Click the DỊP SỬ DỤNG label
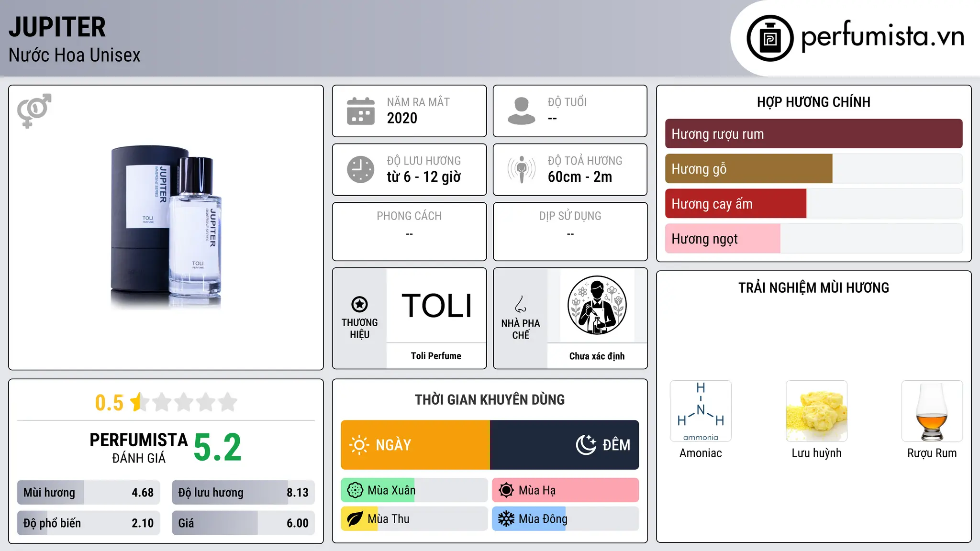The width and height of the screenshot is (980, 551). pos(570,216)
